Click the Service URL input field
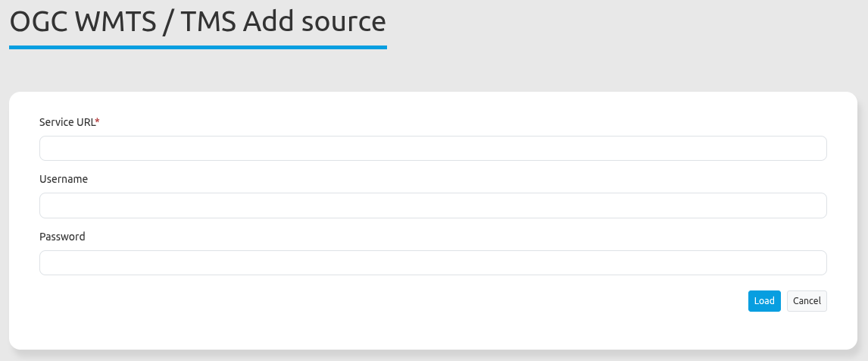 432,149
